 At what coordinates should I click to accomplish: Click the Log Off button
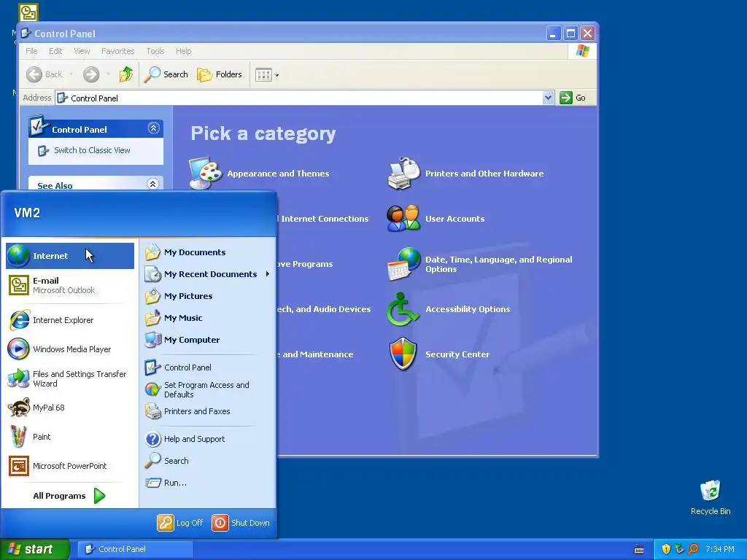click(x=180, y=523)
